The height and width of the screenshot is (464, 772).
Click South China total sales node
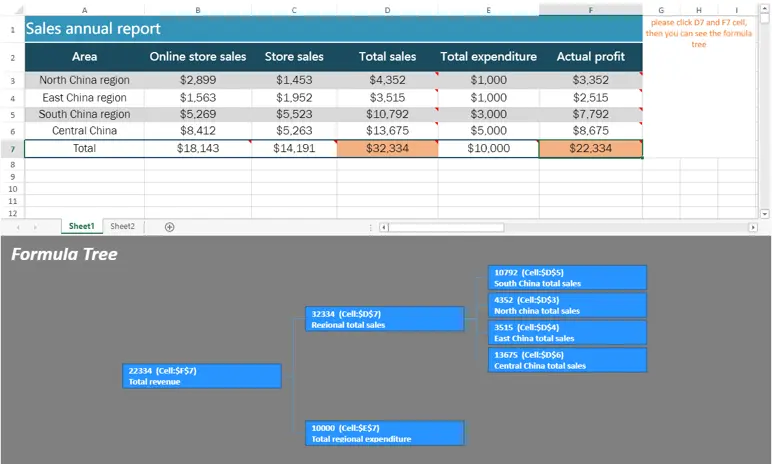[567, 278]
